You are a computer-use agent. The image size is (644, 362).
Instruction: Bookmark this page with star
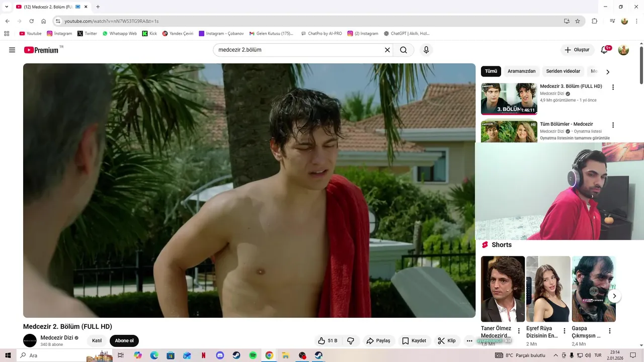click(578, 21)
